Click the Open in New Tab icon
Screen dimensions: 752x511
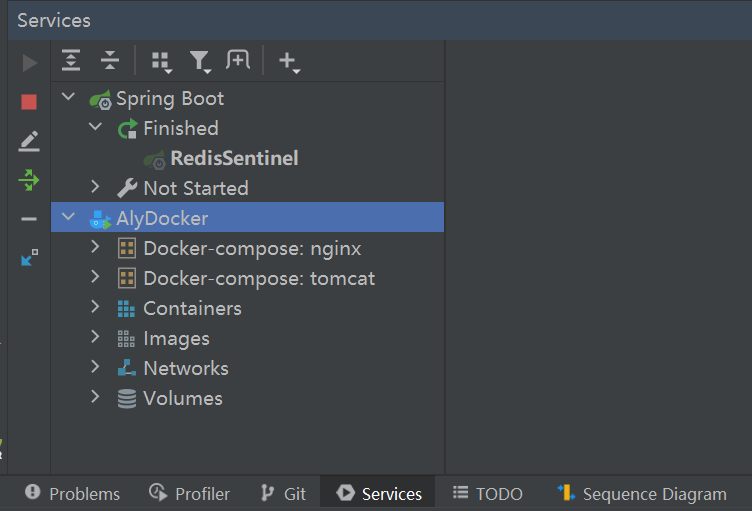pos(238,60)
